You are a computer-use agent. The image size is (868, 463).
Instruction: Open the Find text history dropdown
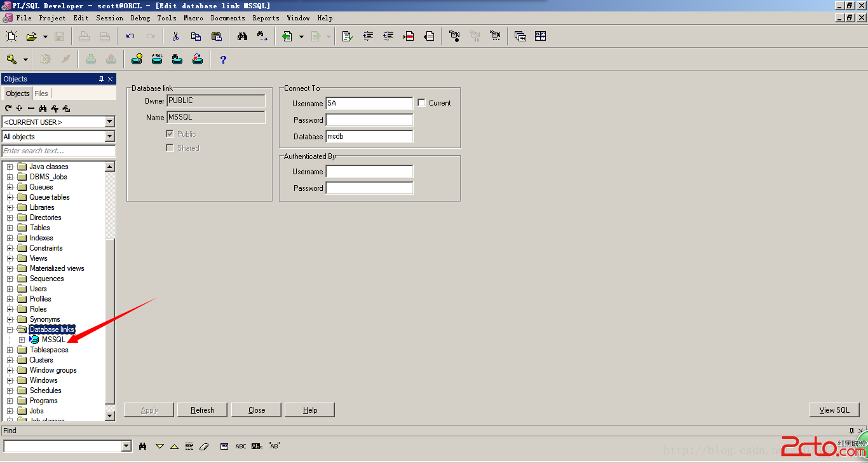[126, 446]
